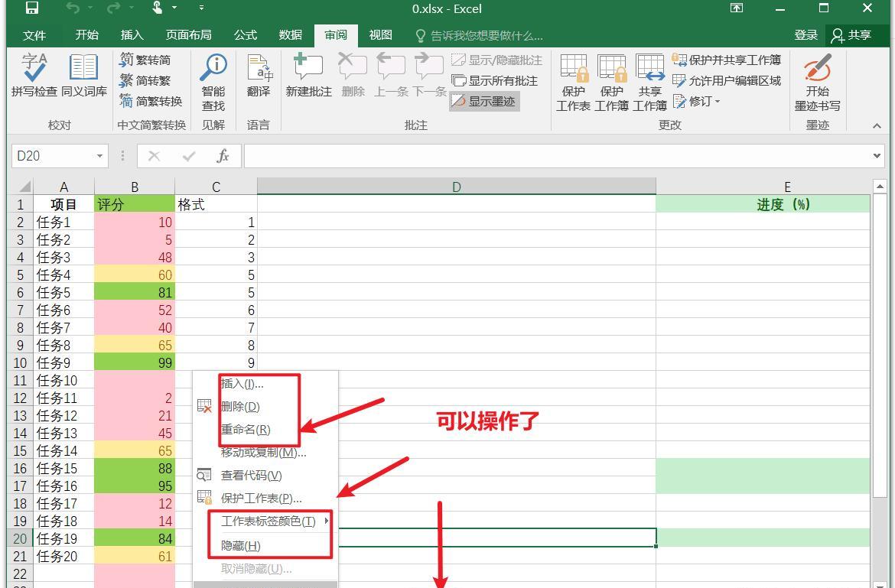This screenshot has width=895, height=588.
Task: Click the formula cancel X button
Action: point(154,156)
